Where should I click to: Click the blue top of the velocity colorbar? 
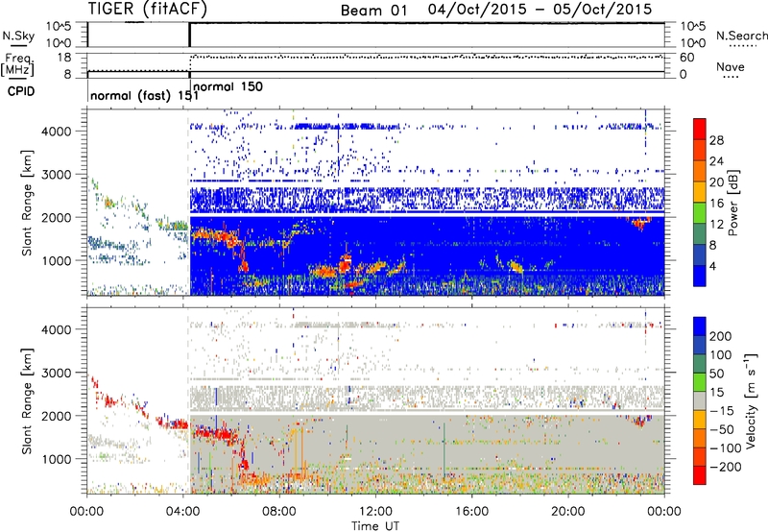700,326
